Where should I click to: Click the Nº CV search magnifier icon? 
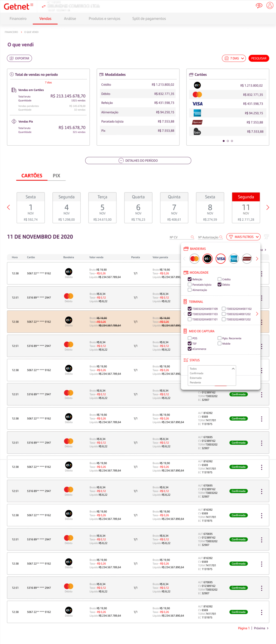tap(192, 237)
